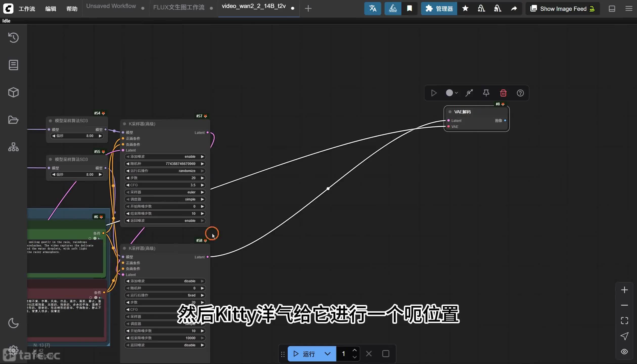Open the hamburger menu icon
Viewport: 637px width, 364px height.
tap(629, 9)
